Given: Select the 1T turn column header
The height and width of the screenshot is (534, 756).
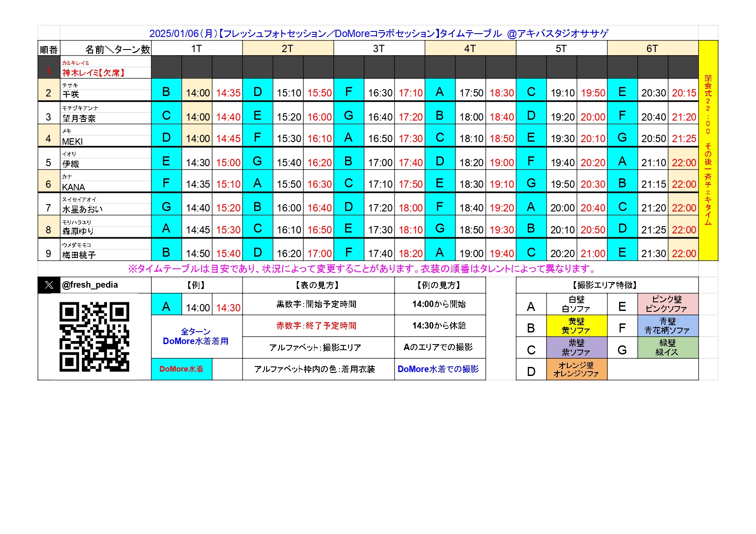Looking at the screenshot, I should click(x=196, y=49).
